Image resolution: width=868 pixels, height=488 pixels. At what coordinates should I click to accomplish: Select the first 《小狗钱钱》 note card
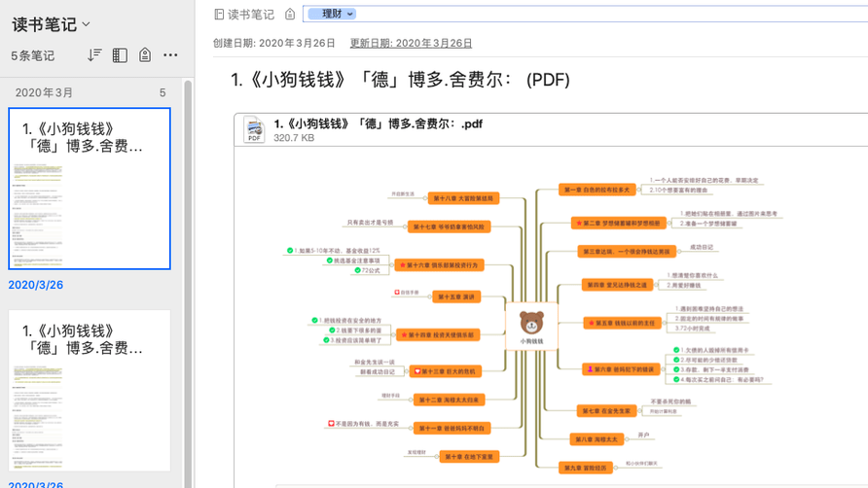point(90,189)
